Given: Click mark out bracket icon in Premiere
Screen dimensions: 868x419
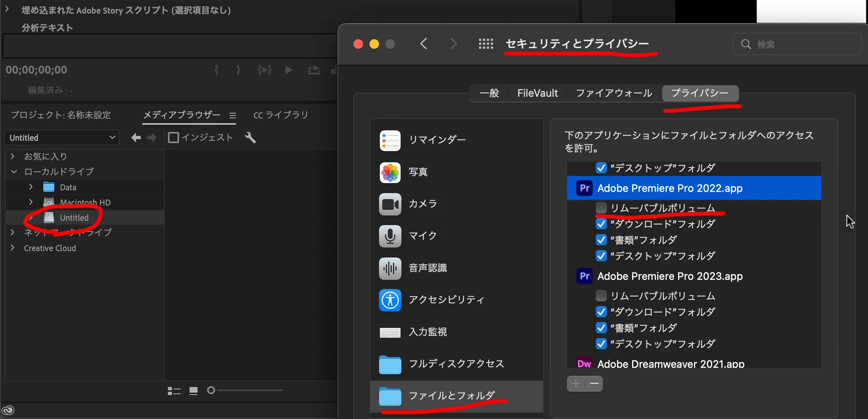Looking at the screenshot, I should (239, 70).
